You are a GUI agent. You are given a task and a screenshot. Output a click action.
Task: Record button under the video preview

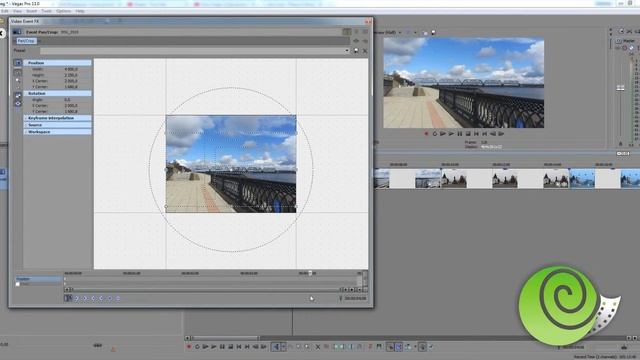pyautogui.click(x=426, y=133)
